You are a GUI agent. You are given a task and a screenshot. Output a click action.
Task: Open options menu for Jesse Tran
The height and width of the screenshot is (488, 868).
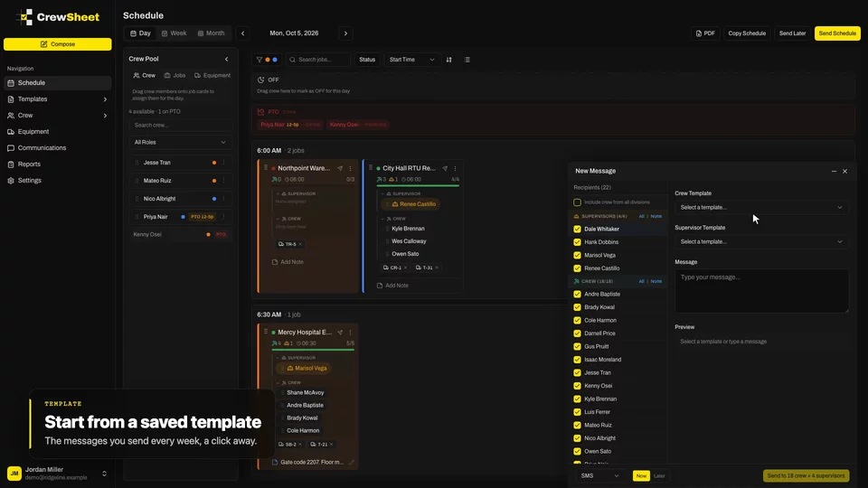tap(223, 163)
